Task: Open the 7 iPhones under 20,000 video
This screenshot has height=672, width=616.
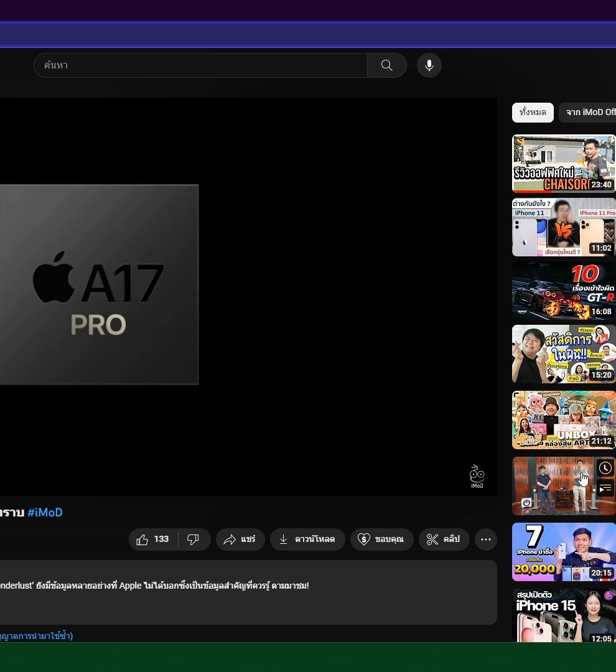Action: (564, 552)
